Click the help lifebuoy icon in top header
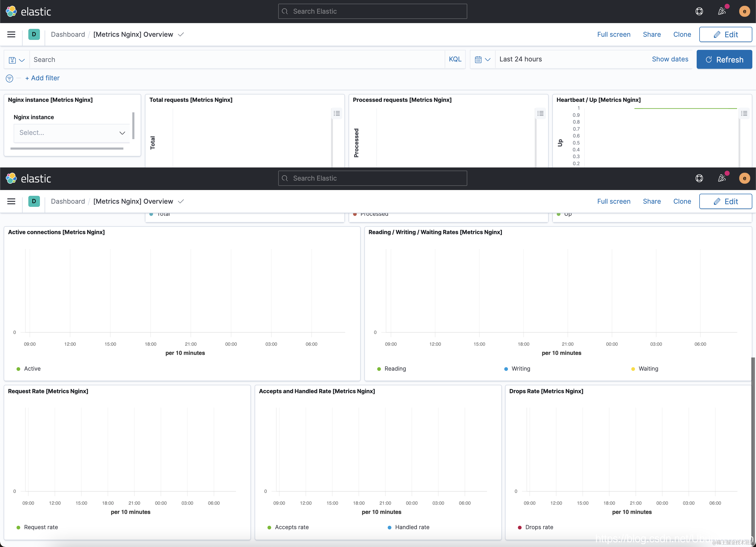This screenshot has width=756, height=547. [x=699, y=11]
